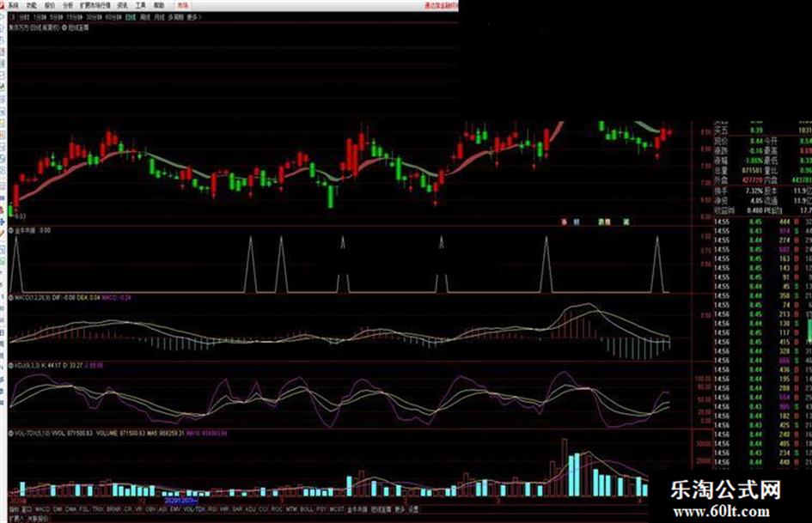
Task: Select ROC indicator tab
Action: tap(277, 509)
